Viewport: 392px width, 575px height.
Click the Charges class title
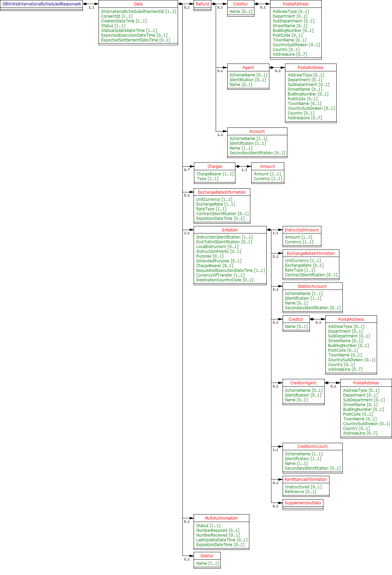pyautogui.click(x=215, y=167)
